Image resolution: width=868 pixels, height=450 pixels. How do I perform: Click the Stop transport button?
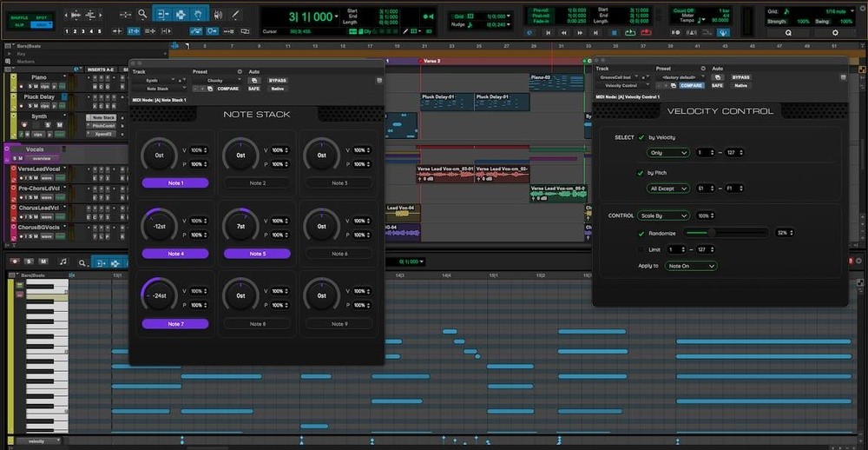tap(614, 33)
